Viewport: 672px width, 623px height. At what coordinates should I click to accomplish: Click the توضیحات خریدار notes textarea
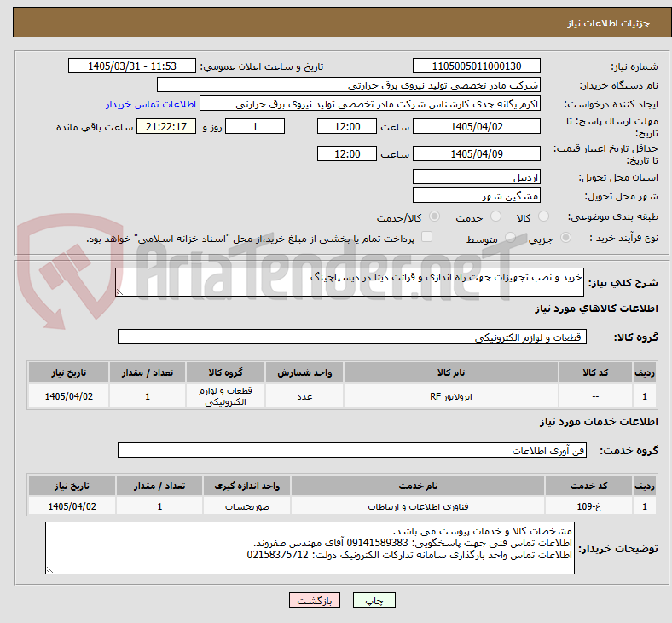[x=310, y=548]
